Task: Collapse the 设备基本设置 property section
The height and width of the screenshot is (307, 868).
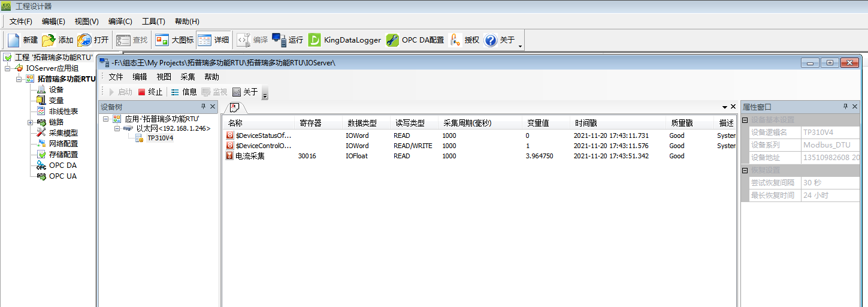Action: tap(745, 120)
